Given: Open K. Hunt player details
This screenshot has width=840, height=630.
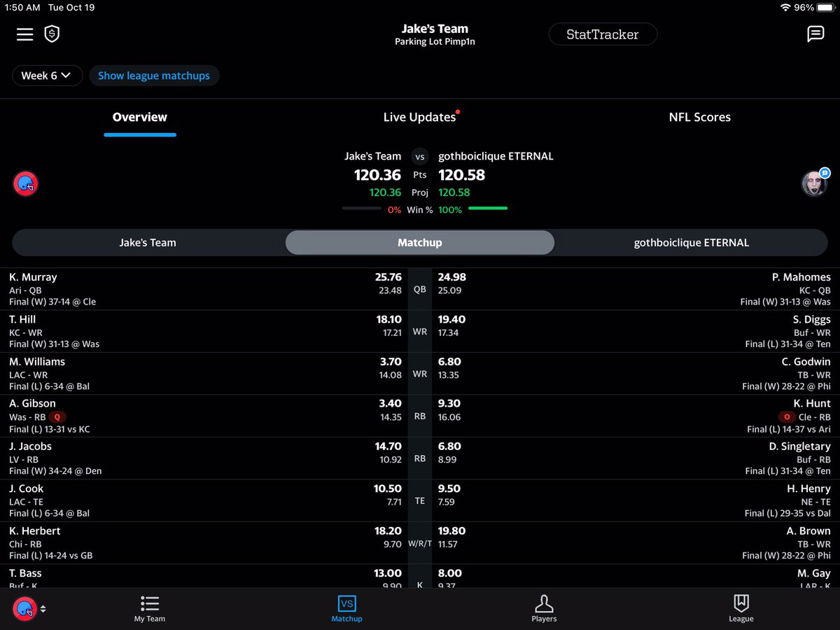Looking at the screenshot, I should [813, 403].
